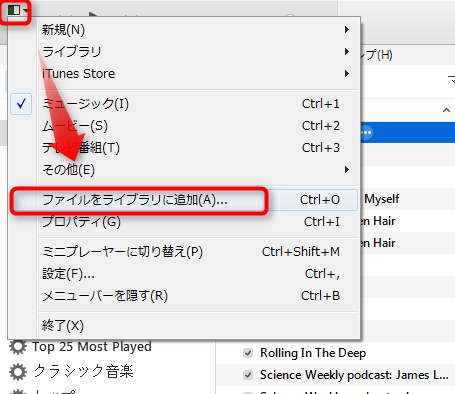The width and height of the screenshot is (455, 394).
Task: Toggle checkbox for Rolling In The Deep
Action: point(248,353)
